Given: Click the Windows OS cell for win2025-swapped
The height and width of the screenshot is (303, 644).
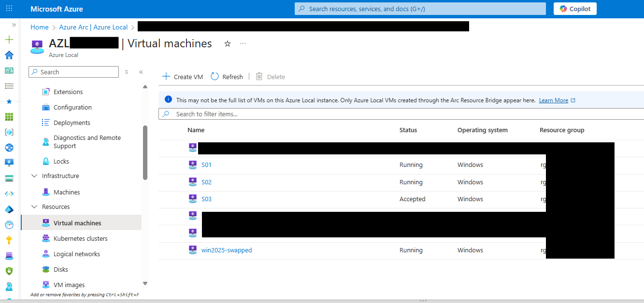Looking at the screenshot, I should pos(471,250).
